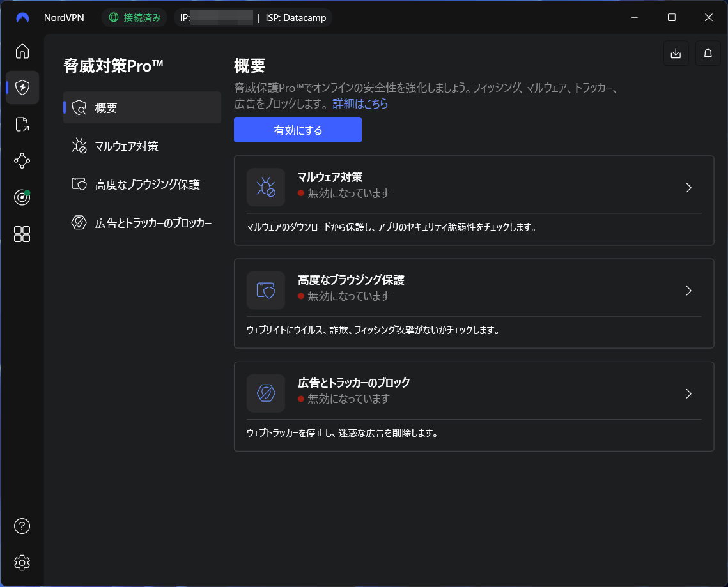Open the downloads icon at top right
Viewport: 728px width, 587px height.
(676, 53)
